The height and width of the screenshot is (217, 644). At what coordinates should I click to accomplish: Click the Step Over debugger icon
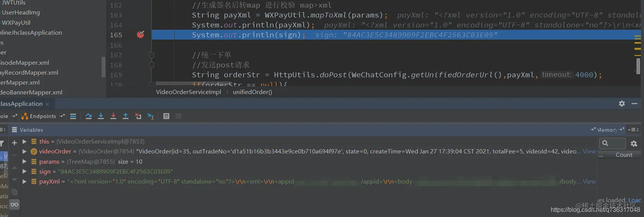click(x=88, y=116)
